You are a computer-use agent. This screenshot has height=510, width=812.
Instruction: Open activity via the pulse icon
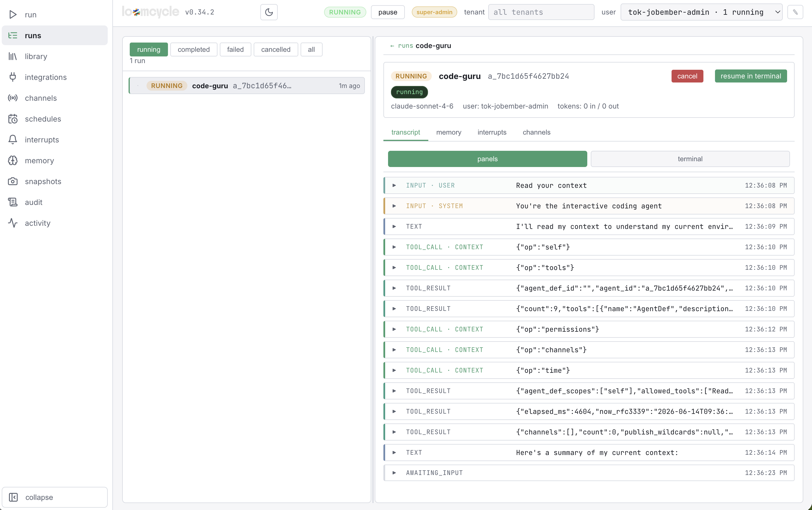click(13, 223)
